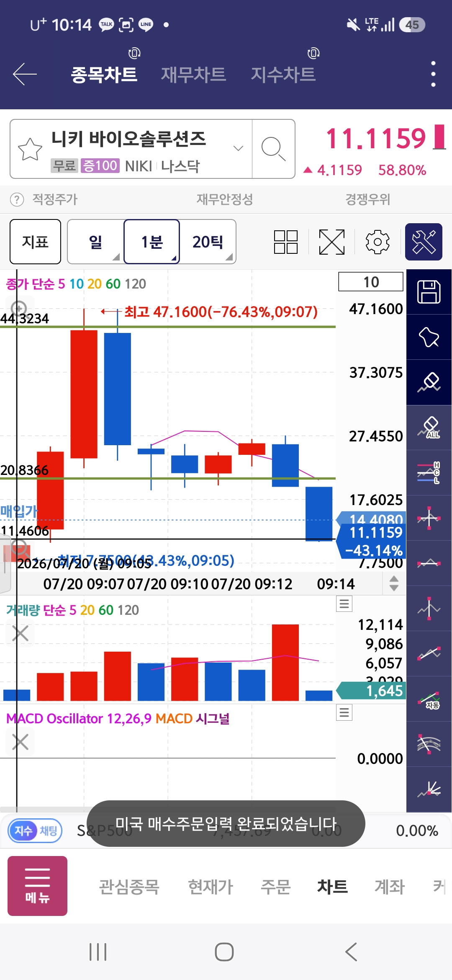The width and height of the screenshot is (452, 980).
Task: Open 경쟁우위 section
Action: pyautogui.click(x=368, y=199)
